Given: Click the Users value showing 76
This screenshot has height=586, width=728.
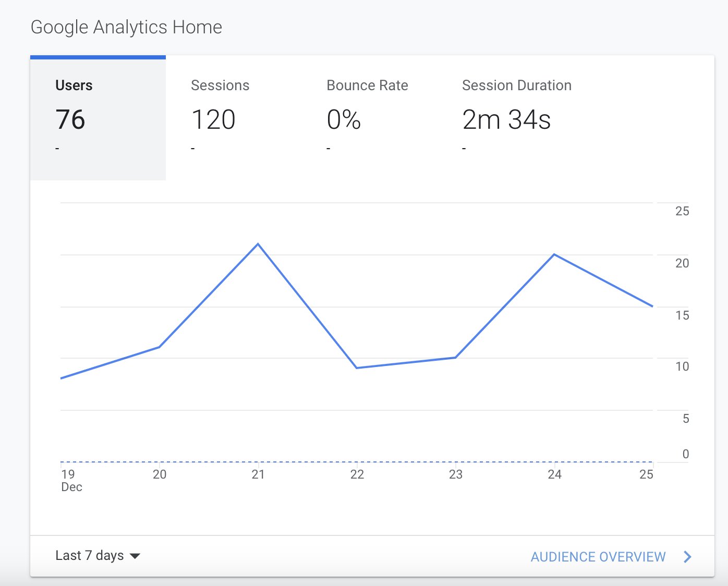Looking at the screenshot, I should click(71, 120).
